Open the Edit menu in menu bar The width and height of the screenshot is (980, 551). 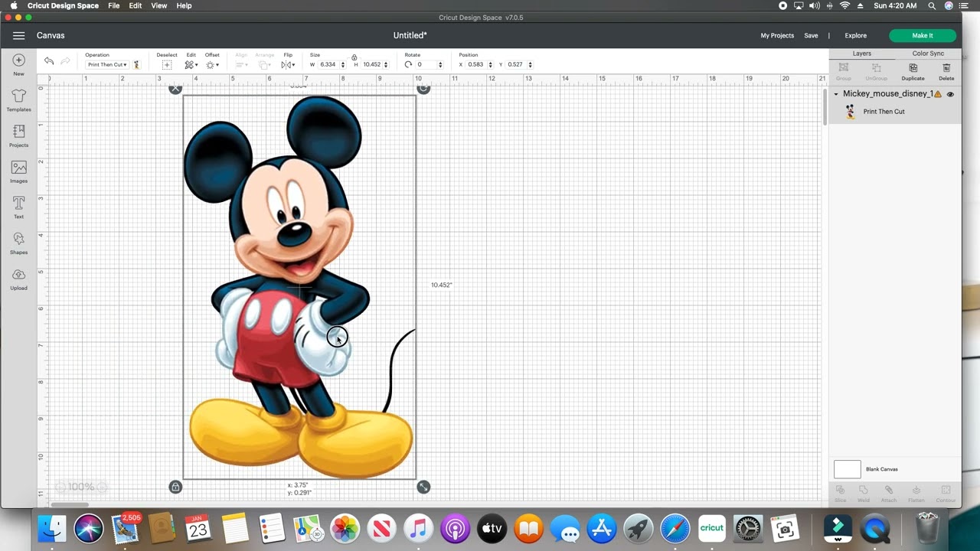(136, 5)
